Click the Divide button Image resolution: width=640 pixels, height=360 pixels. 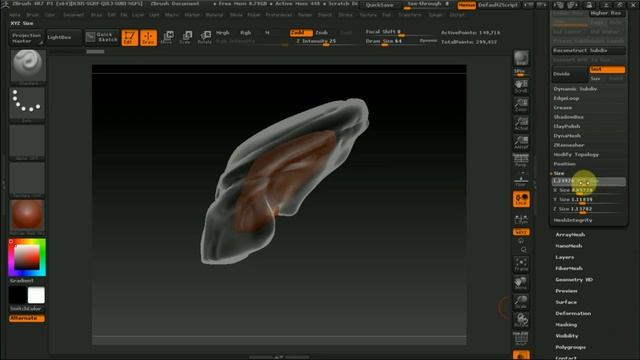pyautogui.click(x=570, y=74)
